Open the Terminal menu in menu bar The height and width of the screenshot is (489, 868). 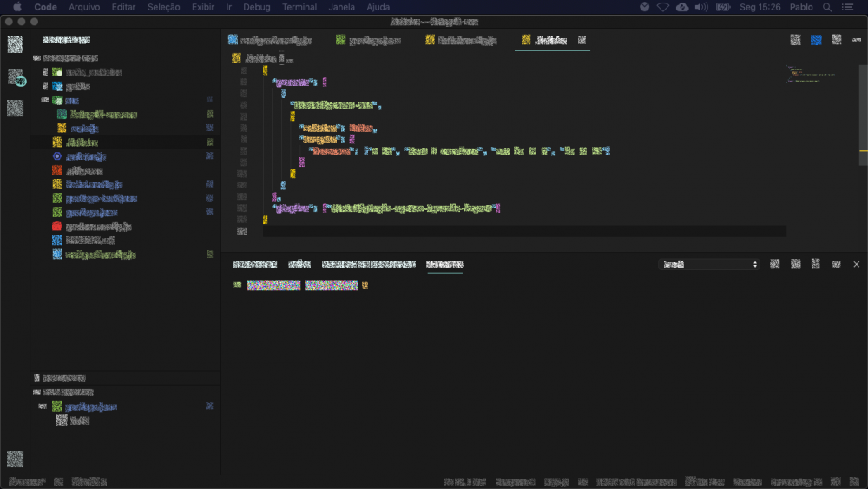click(299, 7)
